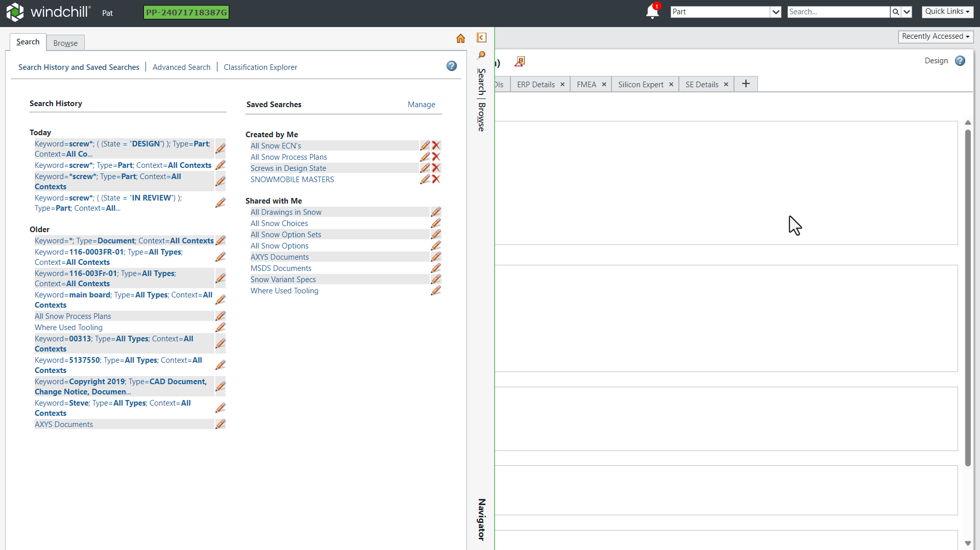
Task: Click the magnifier icon on side strip
Action: click(x=481, y=55)
